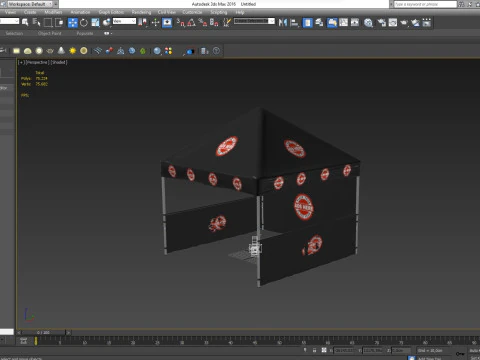Image resolution: width=480 pixels, height=360 pixels.
Task: Click blue sphere material icon
Action: tap(157, 51)
